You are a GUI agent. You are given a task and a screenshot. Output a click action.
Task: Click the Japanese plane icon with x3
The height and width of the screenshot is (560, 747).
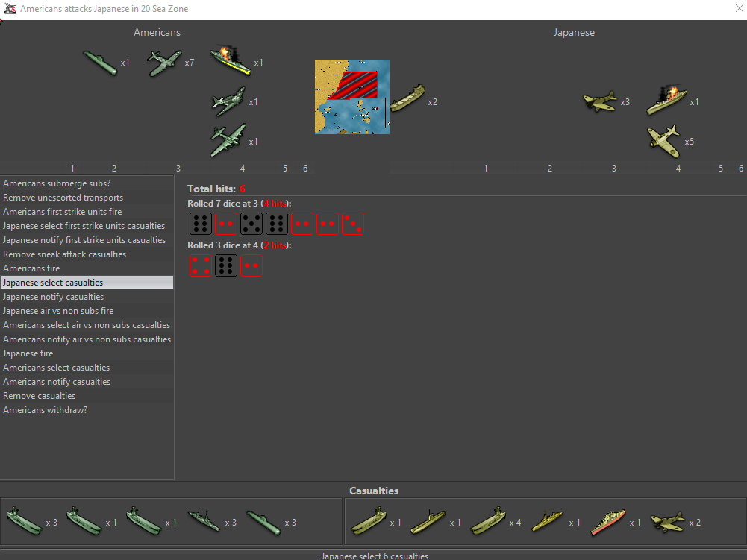click(599, 101)
